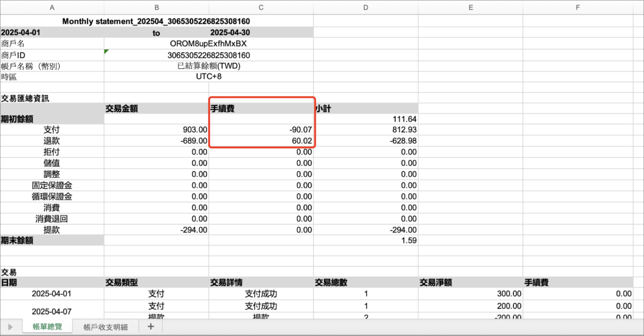Click the 消費退回 row label

tap(52, 219)
